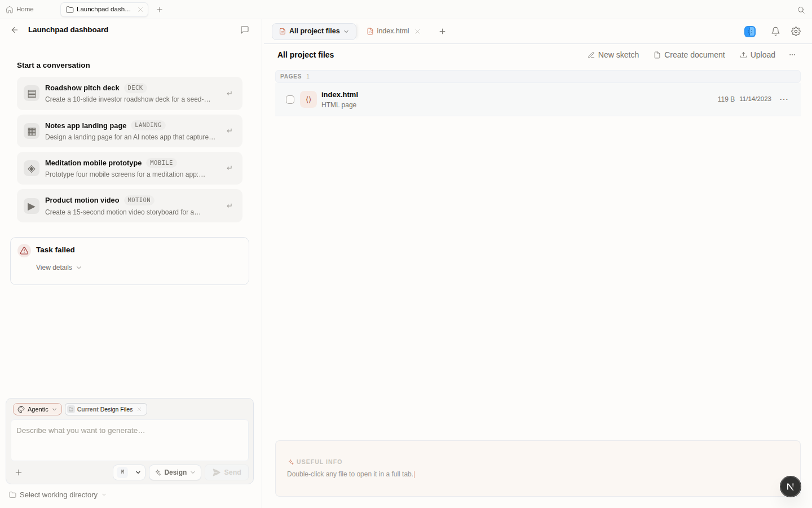Viewport: 812px width, 508px height.
Task: Open the Design type dropdown
Action: point(175,472)
